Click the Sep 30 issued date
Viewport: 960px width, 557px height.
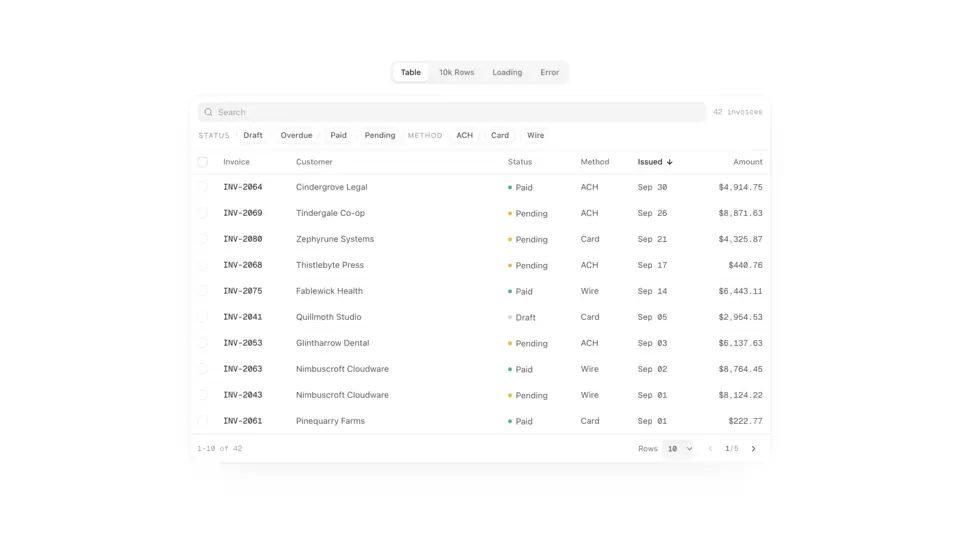click(x=652, y=187)
